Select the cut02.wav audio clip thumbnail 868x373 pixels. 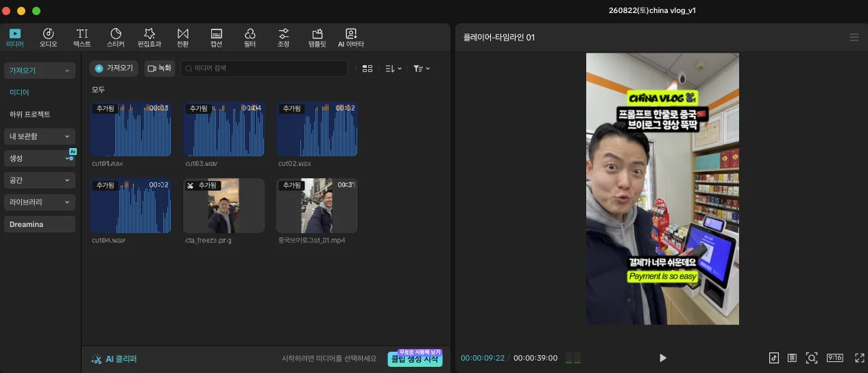click(x=317, y=129)
